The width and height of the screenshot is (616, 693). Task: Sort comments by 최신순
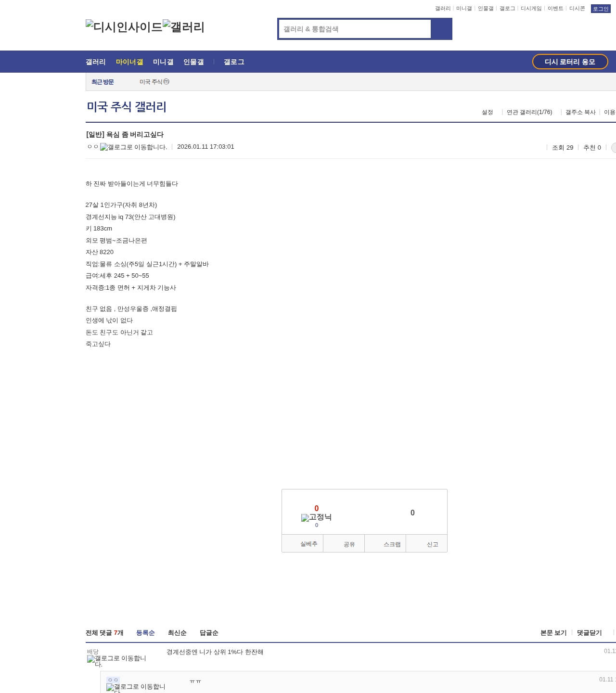tap(177, 633)
